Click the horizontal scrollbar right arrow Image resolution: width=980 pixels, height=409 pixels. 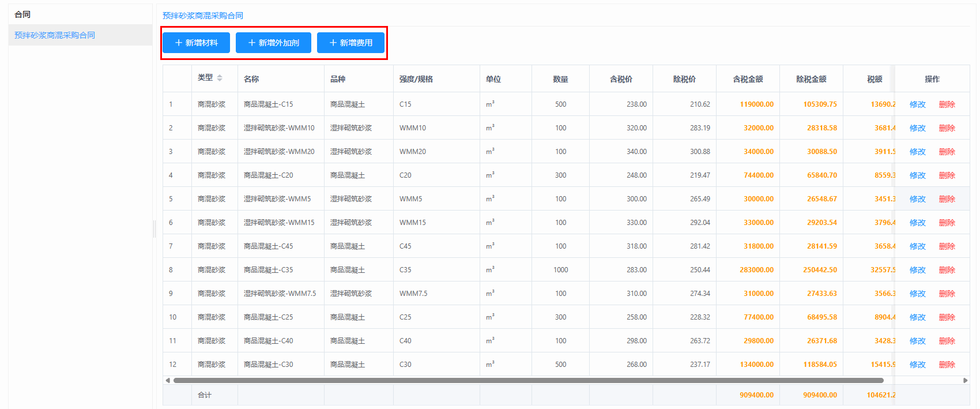[x=966, y=380]
